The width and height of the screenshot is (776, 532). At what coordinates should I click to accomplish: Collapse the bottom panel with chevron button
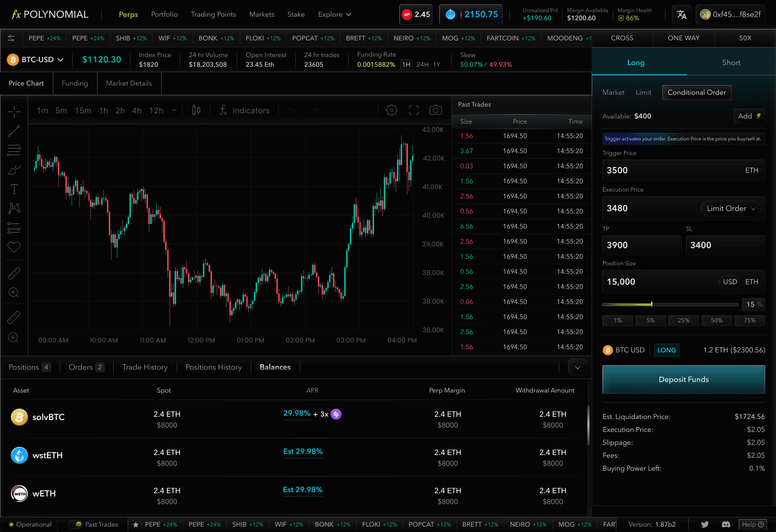(x=578, y=367)
